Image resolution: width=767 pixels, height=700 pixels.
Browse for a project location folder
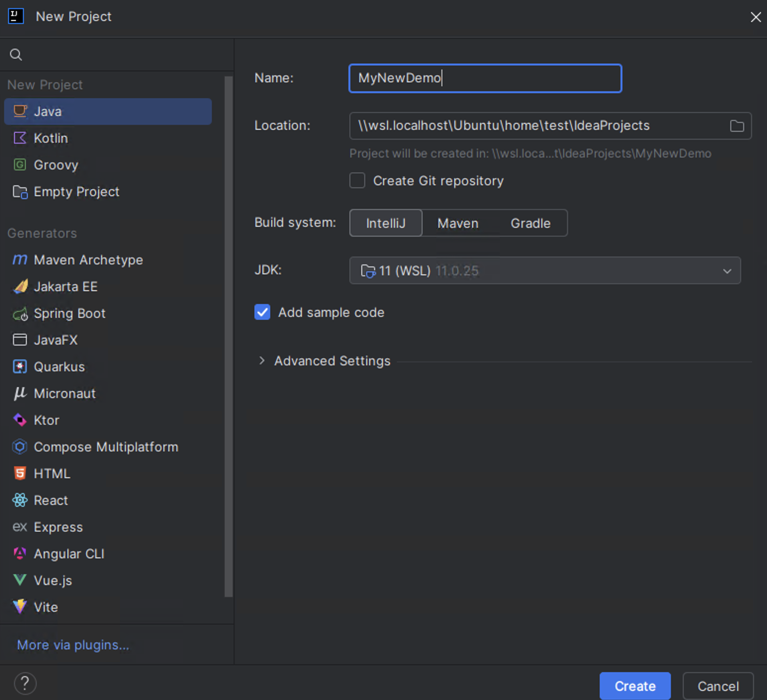736,125
